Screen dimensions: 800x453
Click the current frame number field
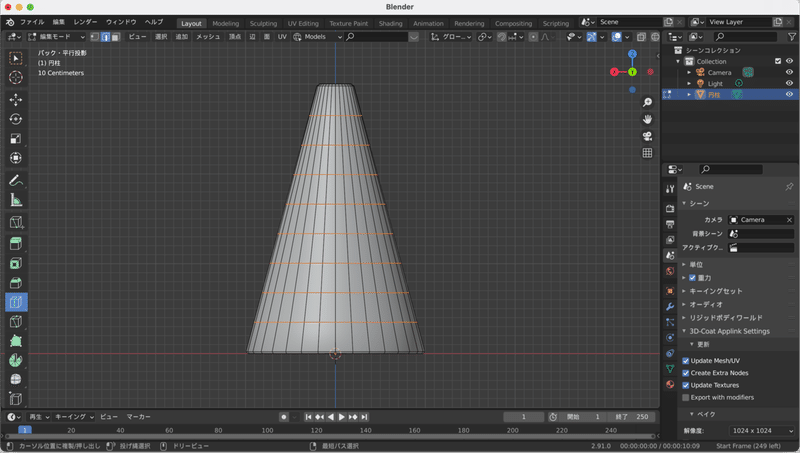tap(523, 417)
